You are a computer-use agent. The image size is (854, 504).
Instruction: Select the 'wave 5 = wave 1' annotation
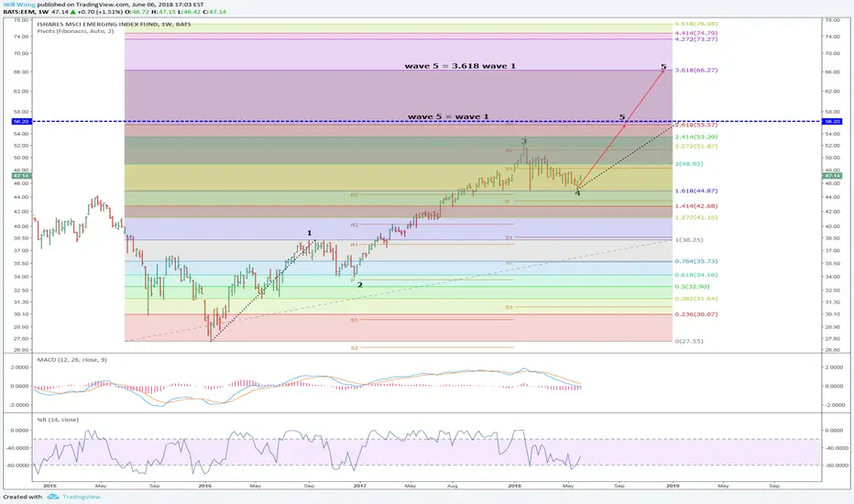pos(448,116)
